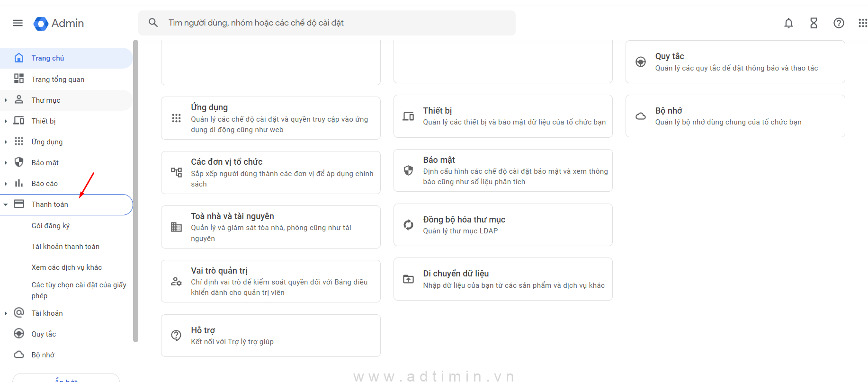The width and height of the screenshot is (868, 382).
Task: Click the Ứng dụng grid sidebar icon
Action: point(19,141)
